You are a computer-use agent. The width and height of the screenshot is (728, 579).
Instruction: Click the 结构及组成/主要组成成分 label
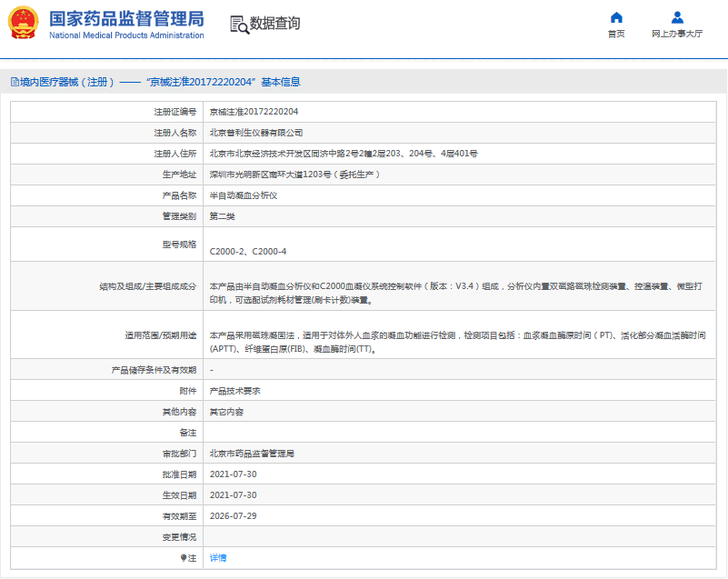(147, 286)
